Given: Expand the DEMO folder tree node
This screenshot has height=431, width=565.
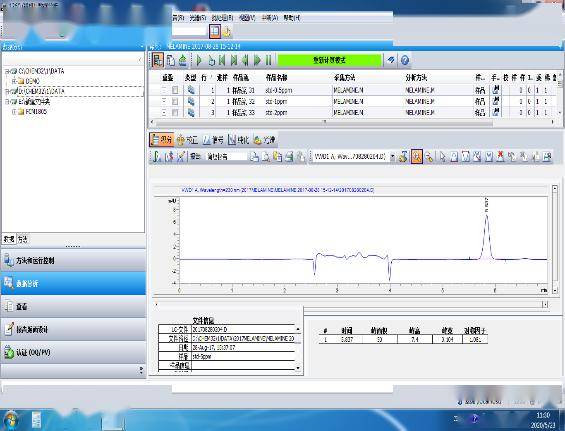Looking at the screenshot, I should (14, 81).
